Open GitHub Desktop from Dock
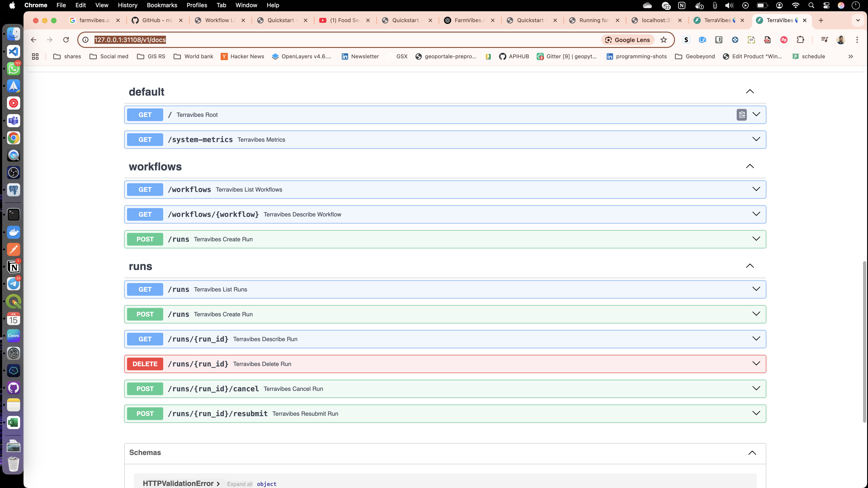The image size is (868, 488). click(14, 388)
